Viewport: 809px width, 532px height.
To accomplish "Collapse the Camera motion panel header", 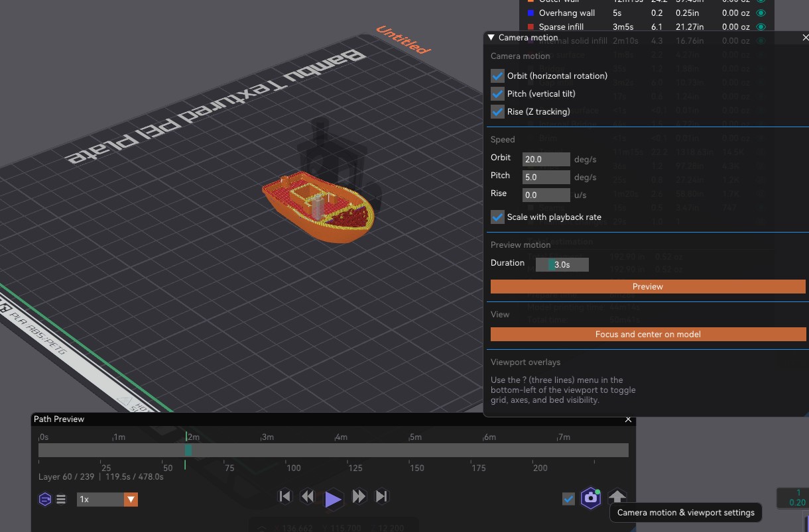I will 491,38.
